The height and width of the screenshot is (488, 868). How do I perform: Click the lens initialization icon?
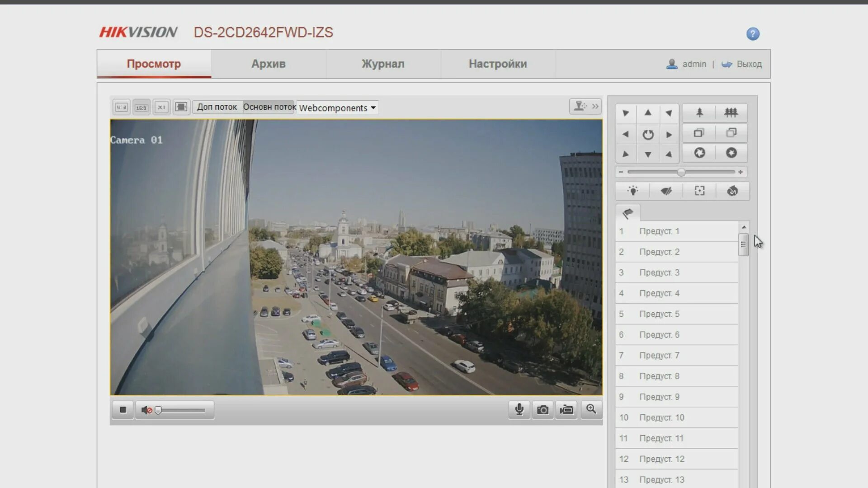(x=732, y=191)
